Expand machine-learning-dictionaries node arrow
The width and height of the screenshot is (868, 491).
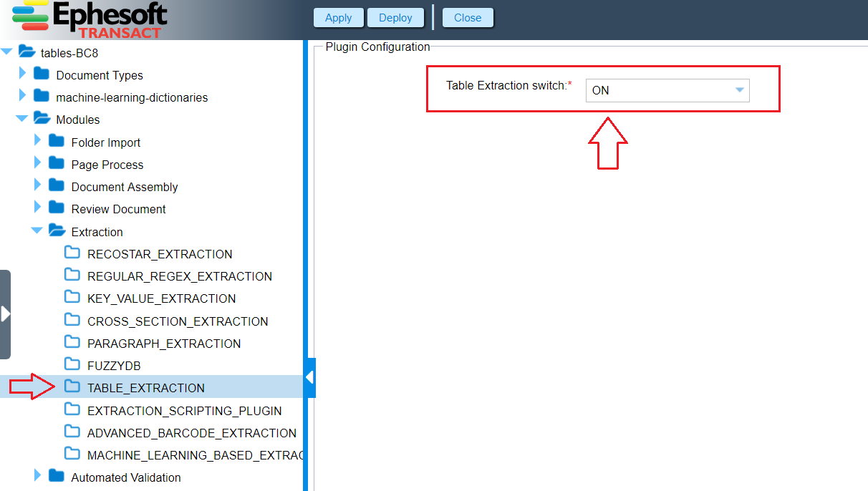(x=22, y=95)
